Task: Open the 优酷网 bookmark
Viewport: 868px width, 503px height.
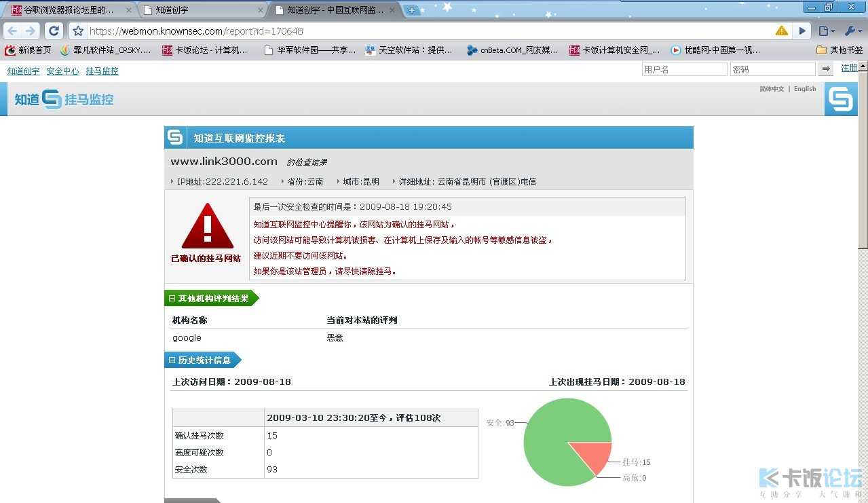Action: click(716, 50)
